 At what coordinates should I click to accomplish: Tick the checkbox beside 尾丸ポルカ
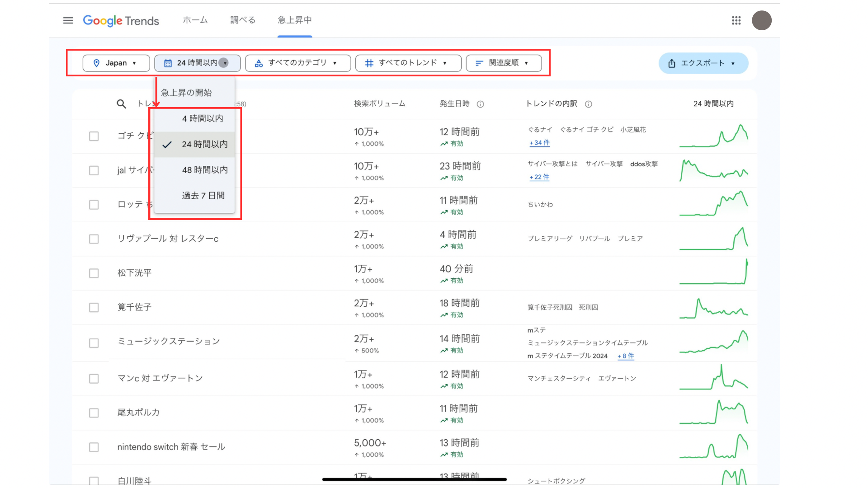[x=94, y=413]
